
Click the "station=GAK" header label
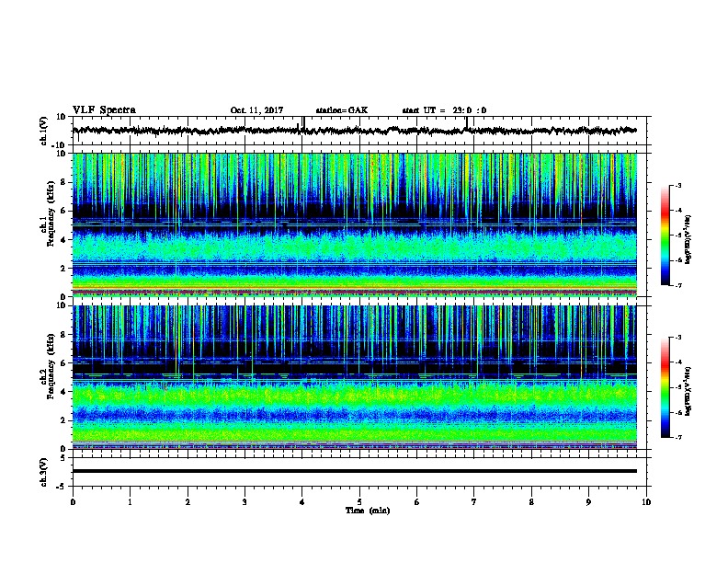coord(342,110)
